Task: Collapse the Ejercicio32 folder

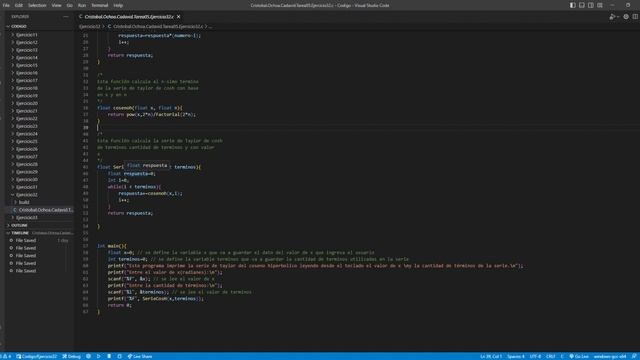Action: [x=39, y=195]
